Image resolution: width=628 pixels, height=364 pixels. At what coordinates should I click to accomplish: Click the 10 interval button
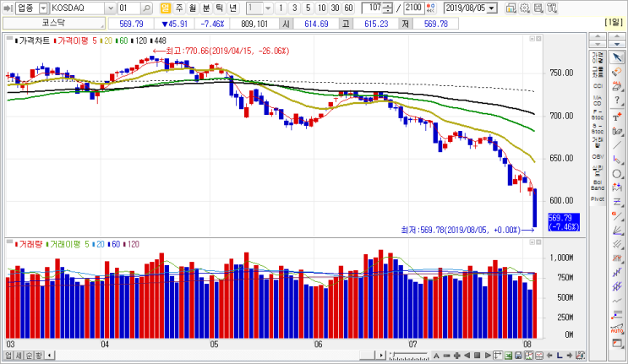[321, 8]
